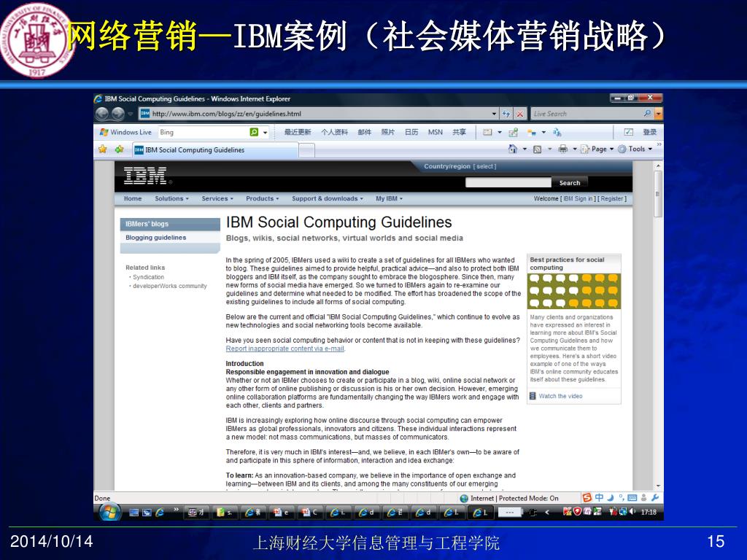Open 照片 in Windows Live toolbar

click(388, 133)
